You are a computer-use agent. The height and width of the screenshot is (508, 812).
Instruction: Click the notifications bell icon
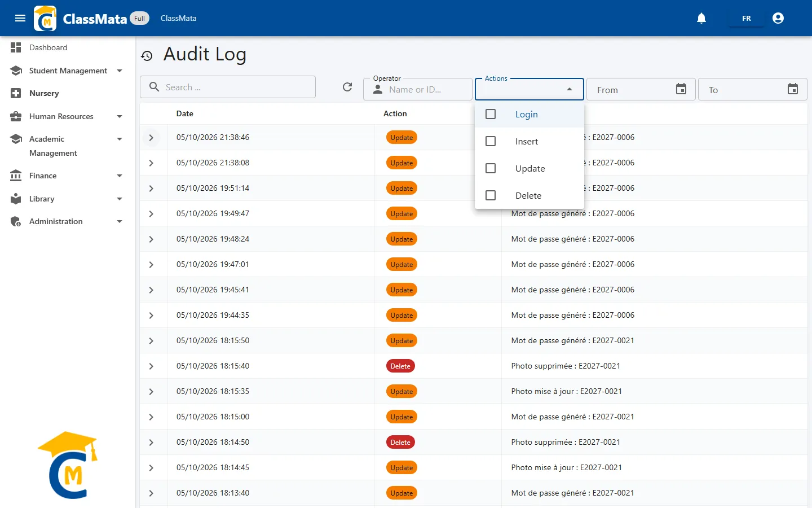701,18
